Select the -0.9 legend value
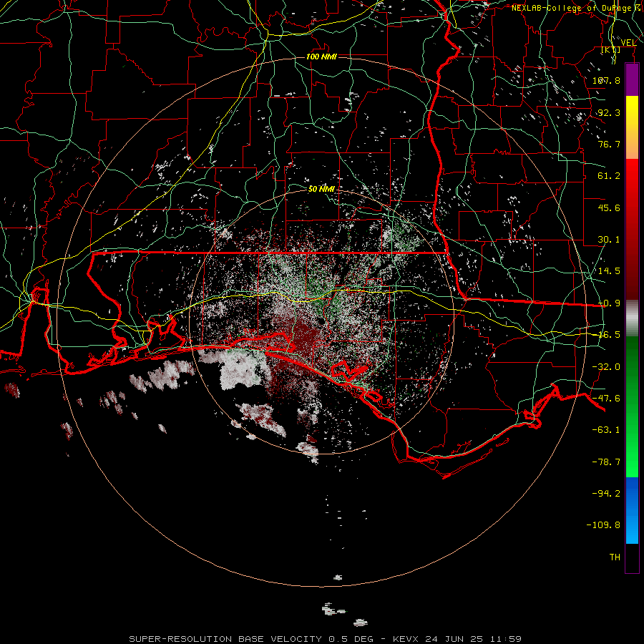Image resolution: width=644 pixels, height=644 pixels. (609, 303)
